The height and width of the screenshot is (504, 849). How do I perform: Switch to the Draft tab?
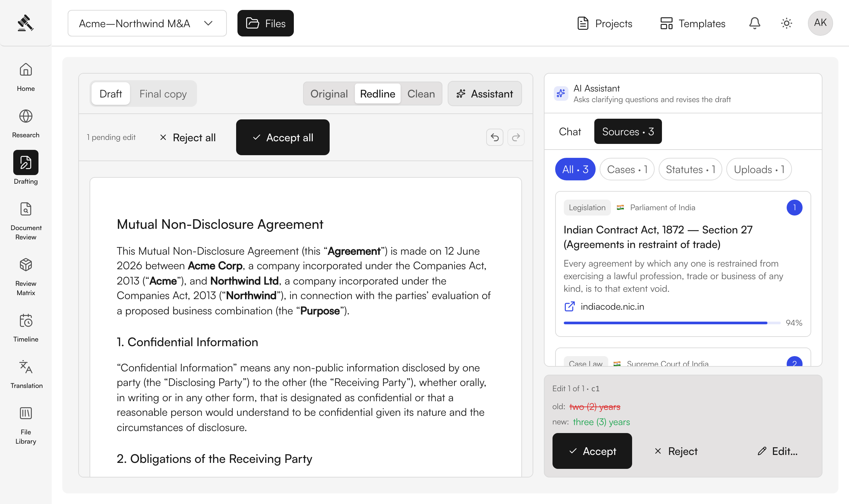pyautogui.click(x=111, y=94)
